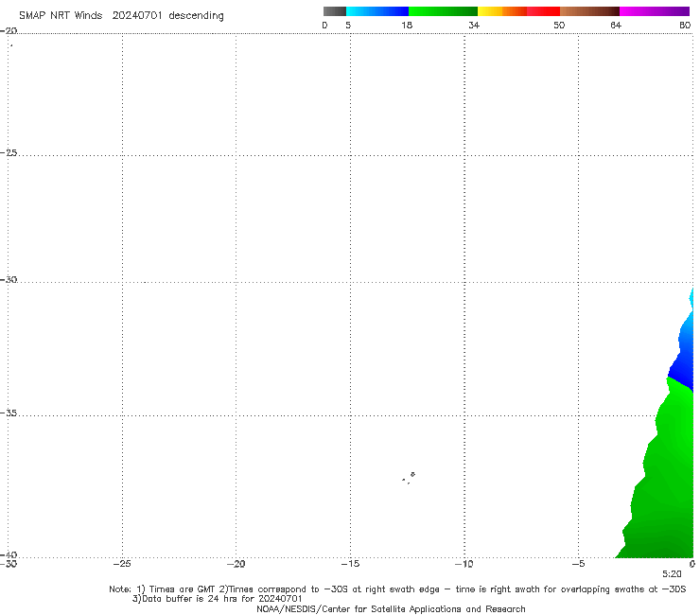The height and width of the screenshot is (615, 700).
Task: Click the green segment of the color bar
Action: tap(443, 11)
